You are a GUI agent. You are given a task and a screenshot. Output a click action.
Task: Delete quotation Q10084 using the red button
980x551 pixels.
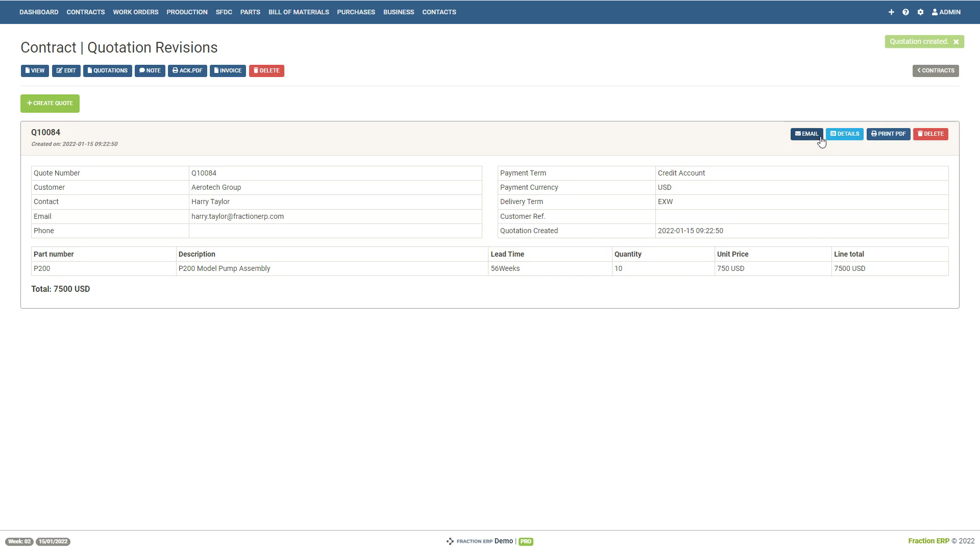click(930, 134)
